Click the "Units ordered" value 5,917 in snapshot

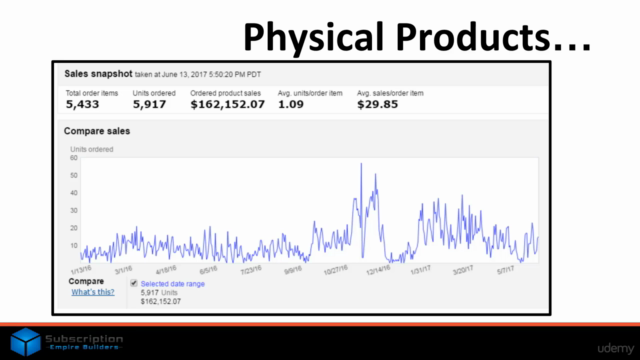pyautogui.click(x=149, y=104)
